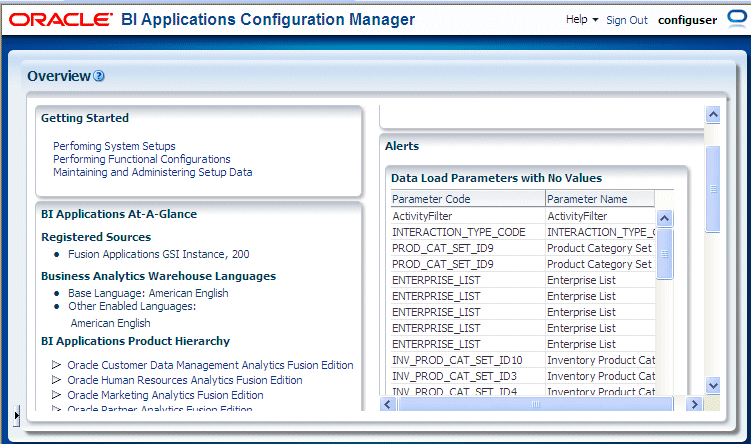Click the right panel scroll up arrow

[713, 114]
